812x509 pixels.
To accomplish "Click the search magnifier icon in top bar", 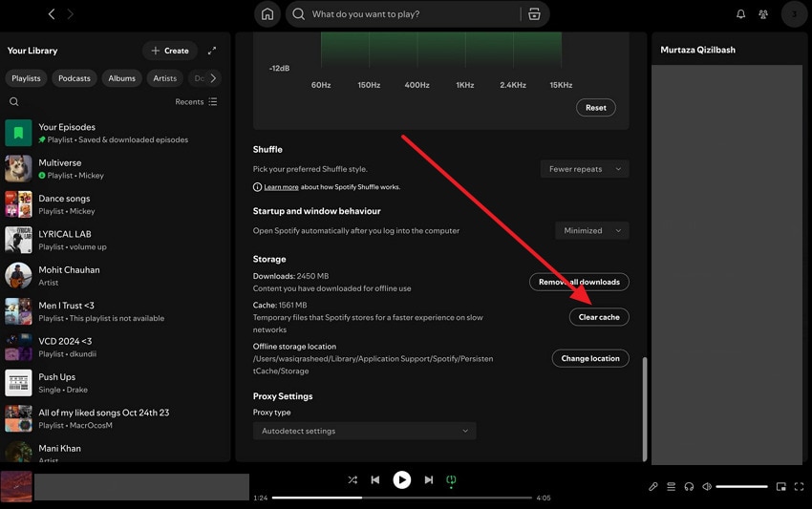I will pos(299,14).
